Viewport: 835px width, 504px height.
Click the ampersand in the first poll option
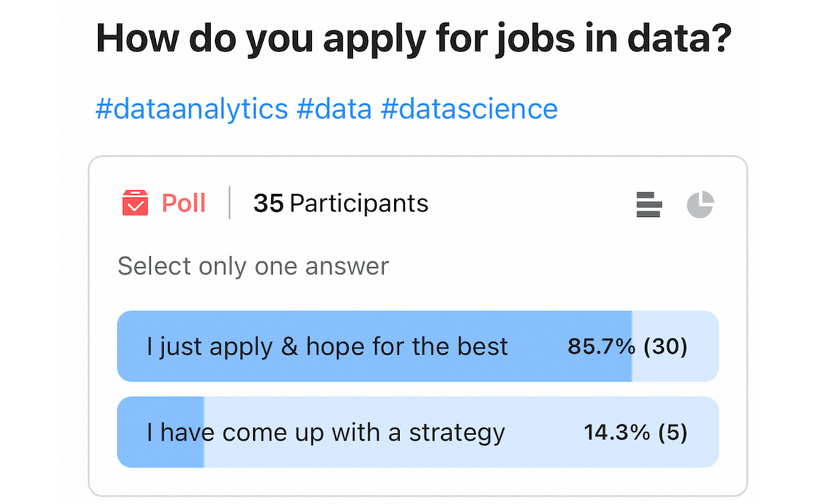click(x=289, y=346)
